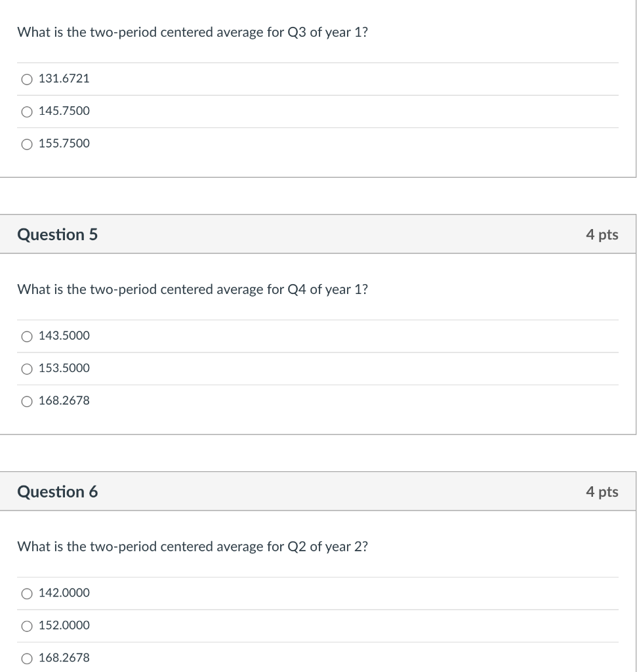Choose 155.7500 for the Q3 question
The width and height of the screenshot is (637, 672).
26,143
